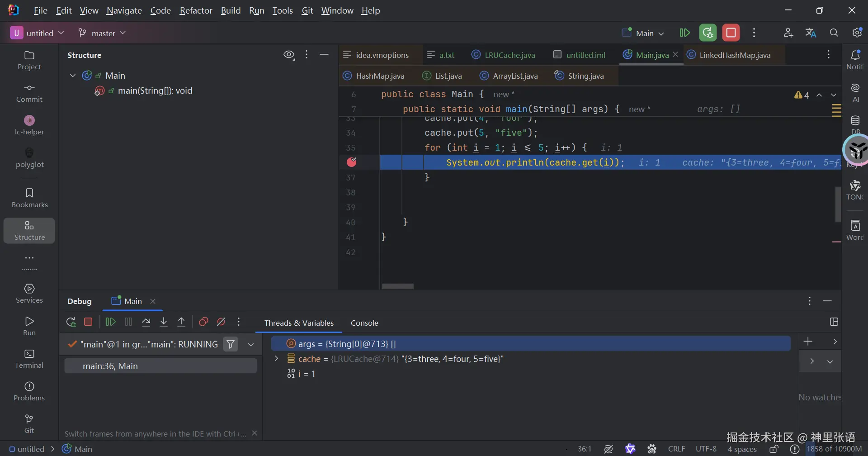Switch to the Console tab

364,323
